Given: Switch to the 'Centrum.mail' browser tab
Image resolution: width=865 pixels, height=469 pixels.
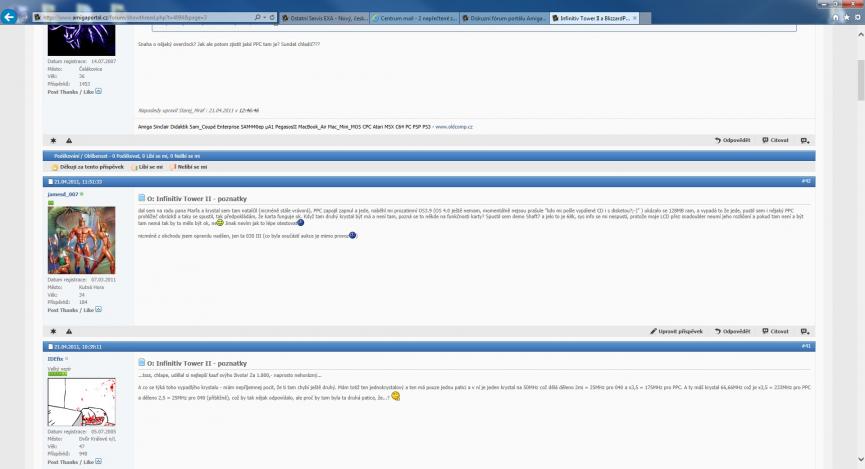Looking at the screenshot, I should pyautogui.click(x=413, y=18).
